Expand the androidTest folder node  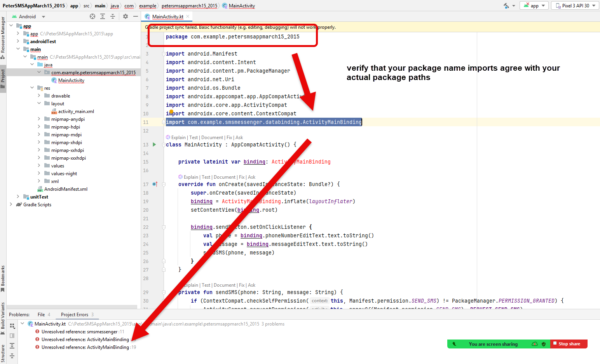click(18, 41)
